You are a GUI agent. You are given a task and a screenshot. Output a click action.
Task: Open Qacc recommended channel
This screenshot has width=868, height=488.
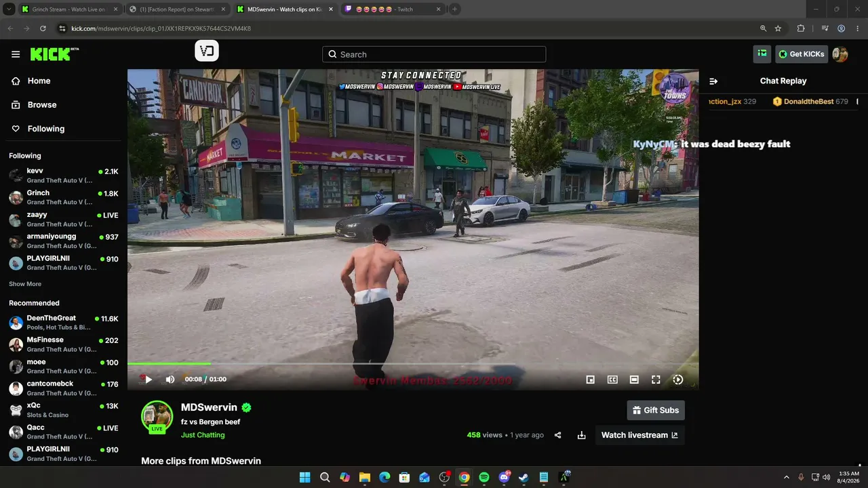(x=64, y=432)
